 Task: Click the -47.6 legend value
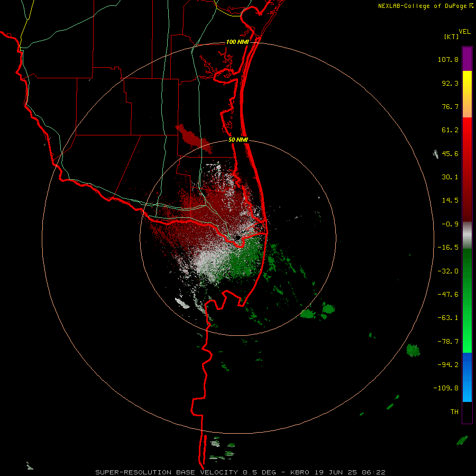coord(448,295)
